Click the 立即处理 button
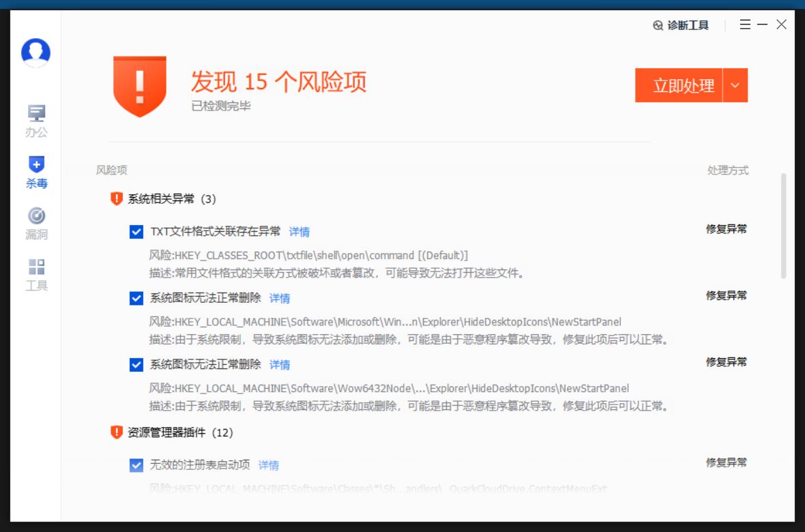The image size is (805, 532). click(x=679, y=85)
